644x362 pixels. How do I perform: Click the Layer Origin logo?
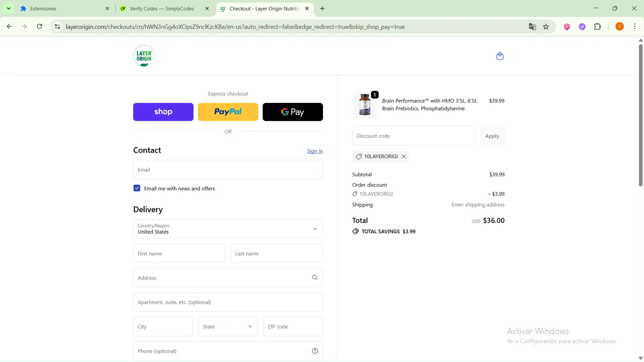point(144,56)
